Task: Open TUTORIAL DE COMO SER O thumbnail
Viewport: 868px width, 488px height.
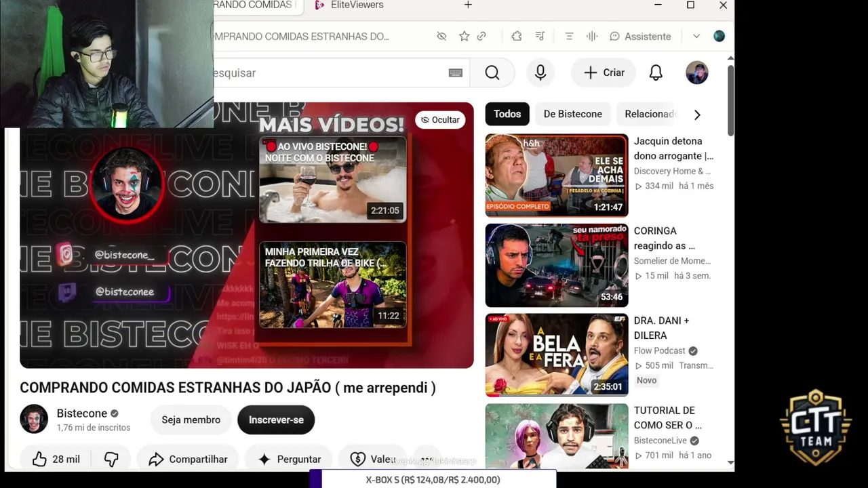Action: pos(557,436)
